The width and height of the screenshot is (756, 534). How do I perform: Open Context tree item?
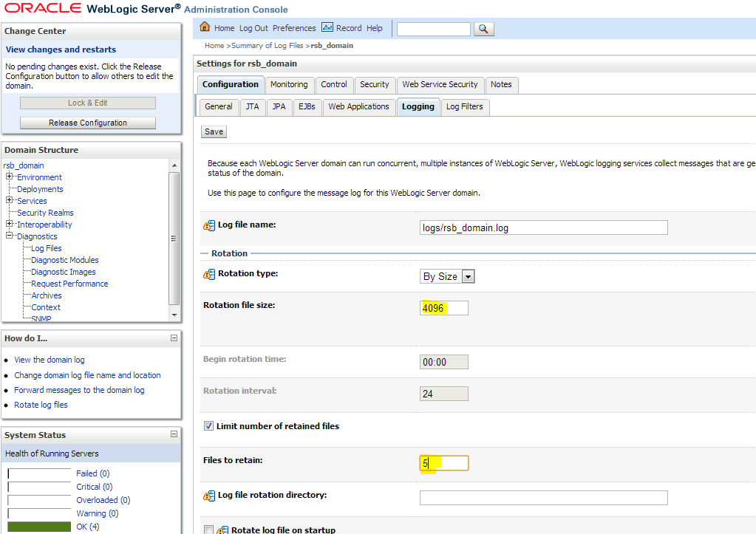coord(46,307)
